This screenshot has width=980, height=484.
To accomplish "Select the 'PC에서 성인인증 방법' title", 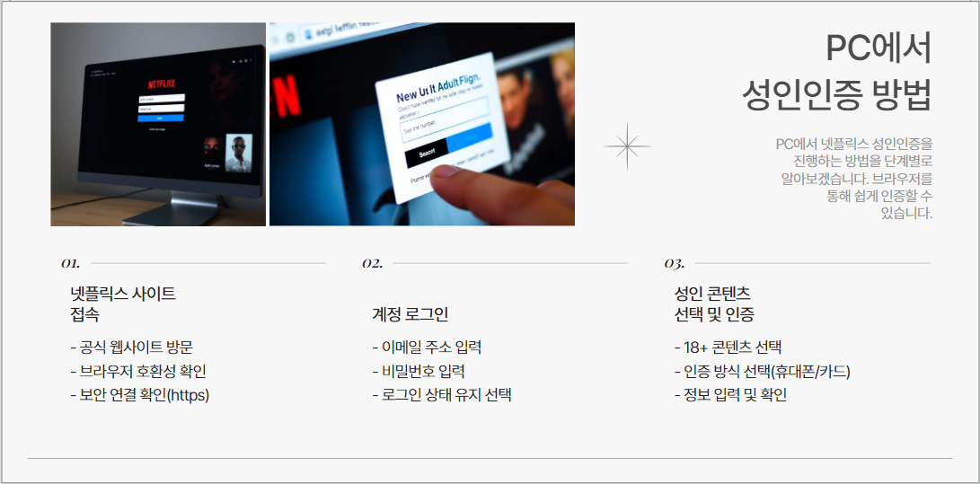I will (x=837, y=72).
